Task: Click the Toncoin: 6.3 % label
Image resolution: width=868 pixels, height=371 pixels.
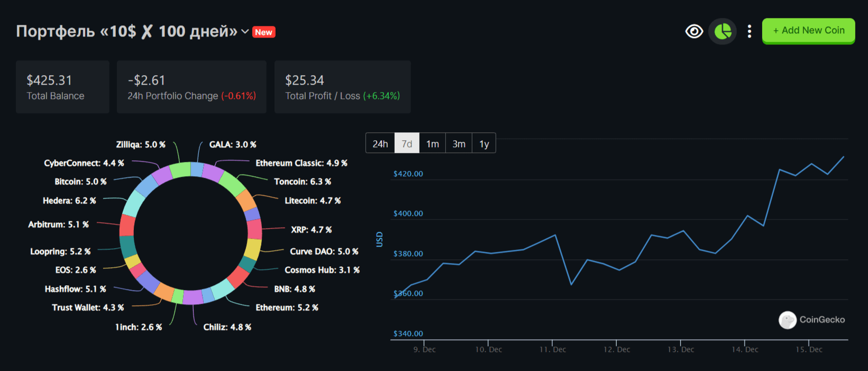Action: point(303,182)
